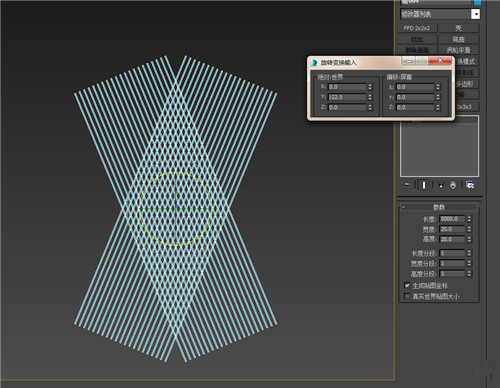Click the 3ds Max logo in rotate dialog title

pyautogui.click(x=314, y=62)
